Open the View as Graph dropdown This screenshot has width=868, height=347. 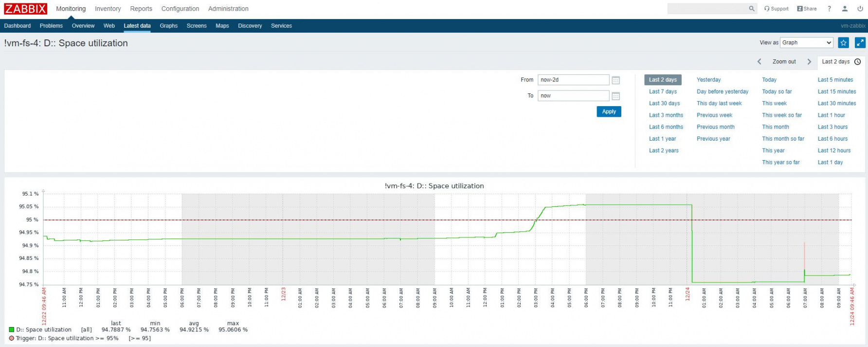[x=806, y=43]
